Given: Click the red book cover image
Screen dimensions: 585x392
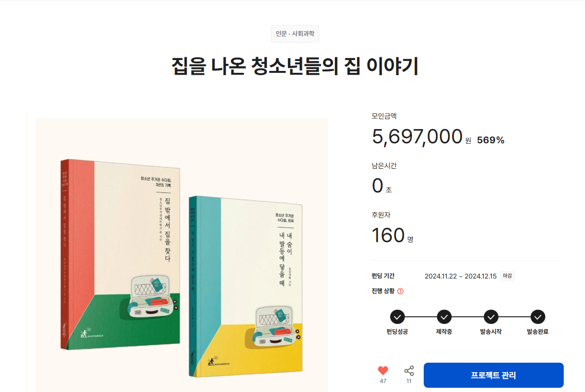Looking at the screenshot, I should [120, 254].
